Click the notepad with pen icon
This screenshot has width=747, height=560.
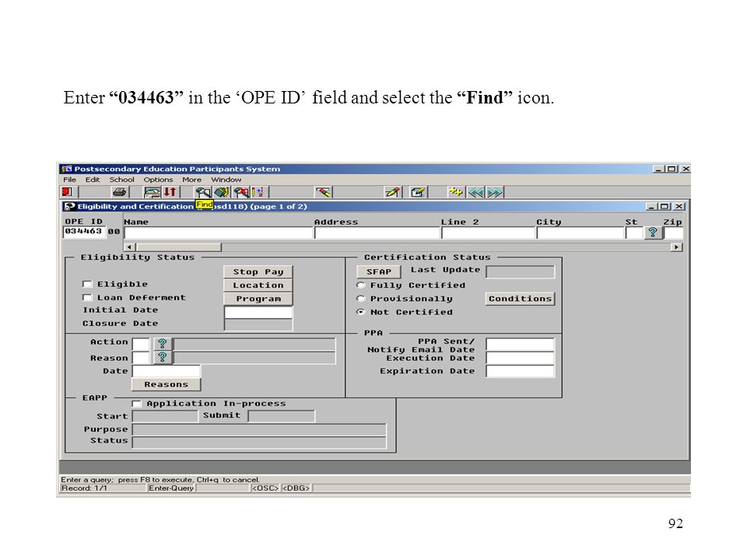point(418,192)
